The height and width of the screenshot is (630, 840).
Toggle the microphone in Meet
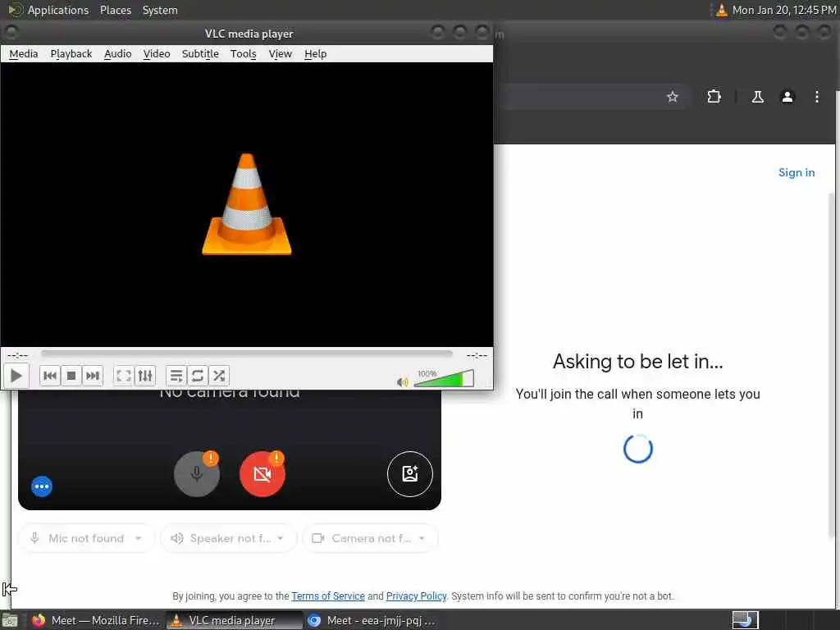click(x=197, y=474)
